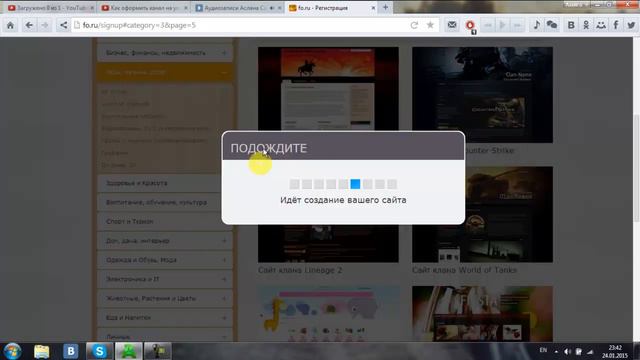
Task: Expand 'Электроника и IT' plus sign
Action: point(224,279)
